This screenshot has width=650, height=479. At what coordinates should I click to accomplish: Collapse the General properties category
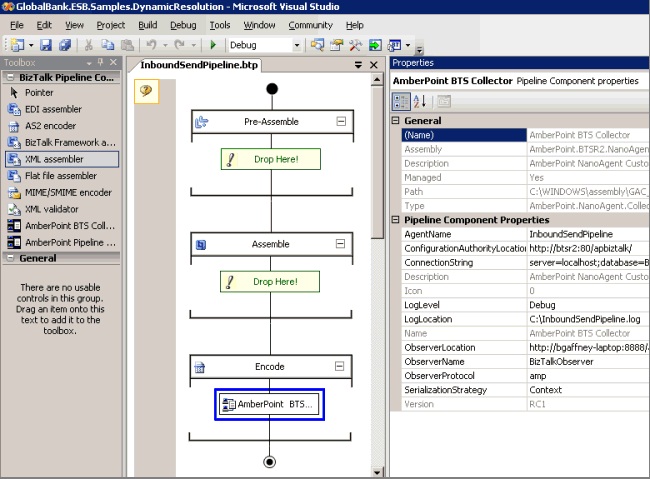pyautogui.click(x=395, y=121)
